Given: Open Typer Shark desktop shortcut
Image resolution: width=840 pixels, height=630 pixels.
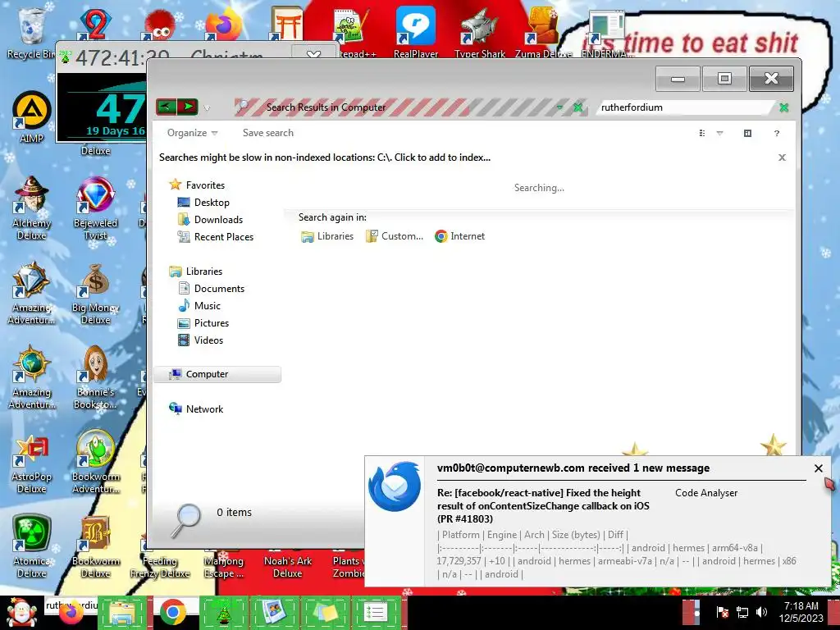Looking at the screenshot, I should [x=479, y=32].
